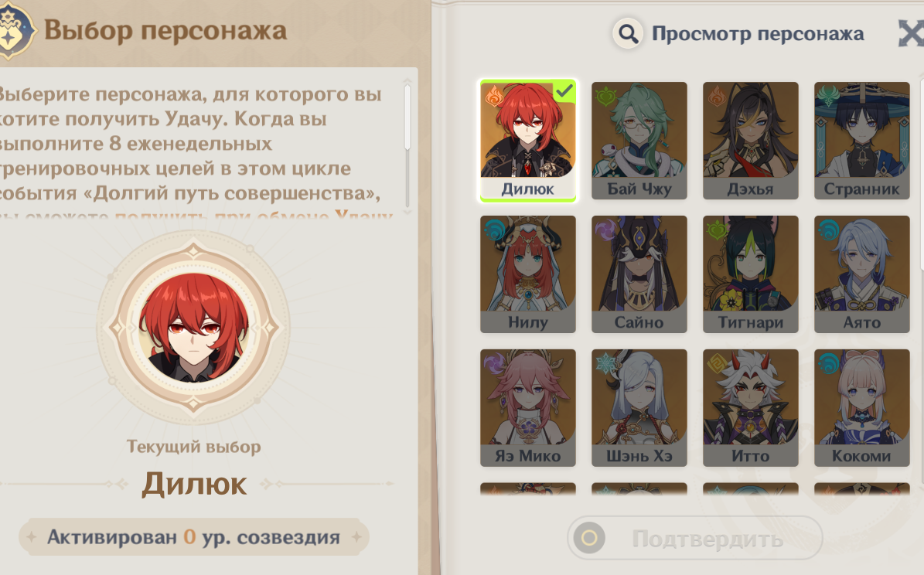Click the star emblem beside Выбор персонажа
Viewport: 924px width, 575px height.
tap(13, 29)
